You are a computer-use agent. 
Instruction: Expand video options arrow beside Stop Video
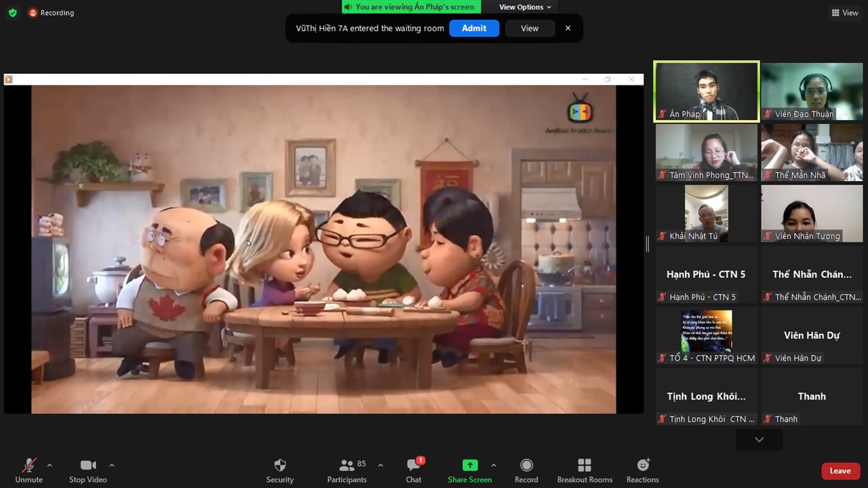coord(111,465)
